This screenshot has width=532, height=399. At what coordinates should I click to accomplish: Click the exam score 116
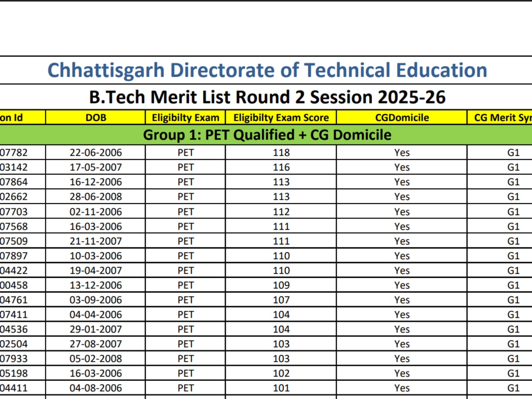click(281, 167)
